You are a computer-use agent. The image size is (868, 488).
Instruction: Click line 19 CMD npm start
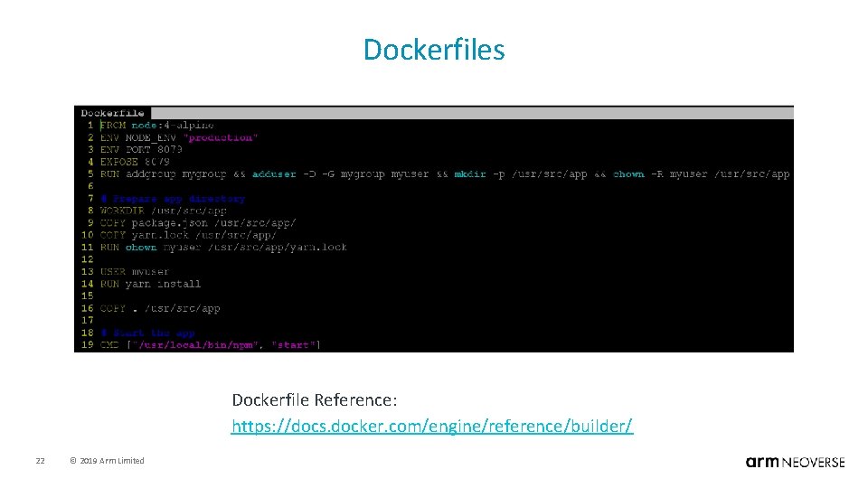(210, 345)
